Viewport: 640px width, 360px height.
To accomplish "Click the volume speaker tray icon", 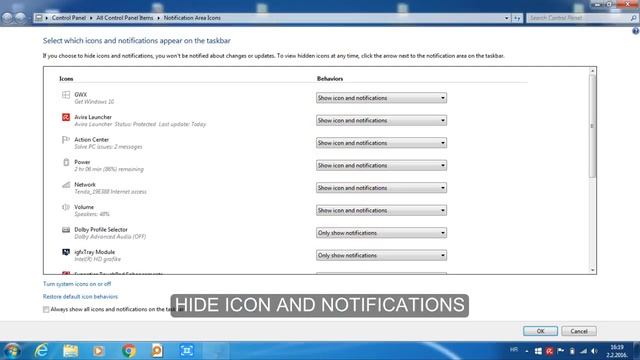I will tap(595, 351).
